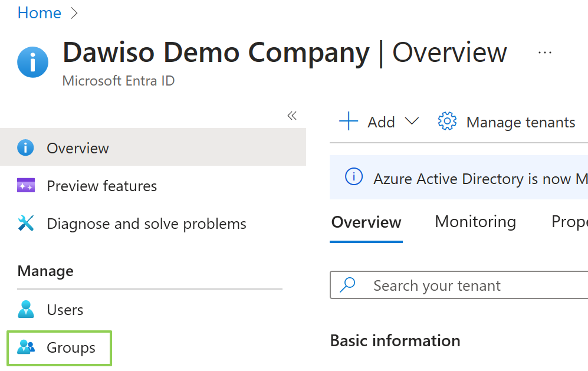The height and width of the screenshot is (371, 588).
Task: Click the plus icon next to Add
Action: [x=349, y=122]
